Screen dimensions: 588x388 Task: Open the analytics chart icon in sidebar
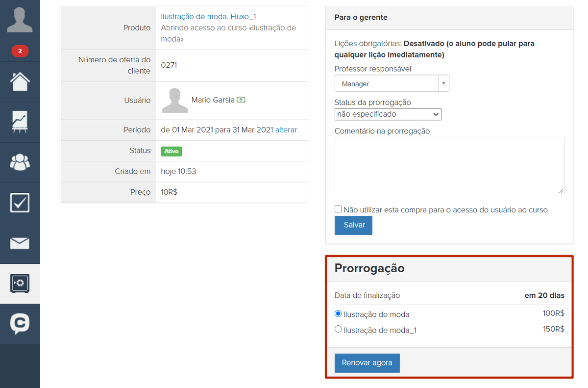[20, 122]
